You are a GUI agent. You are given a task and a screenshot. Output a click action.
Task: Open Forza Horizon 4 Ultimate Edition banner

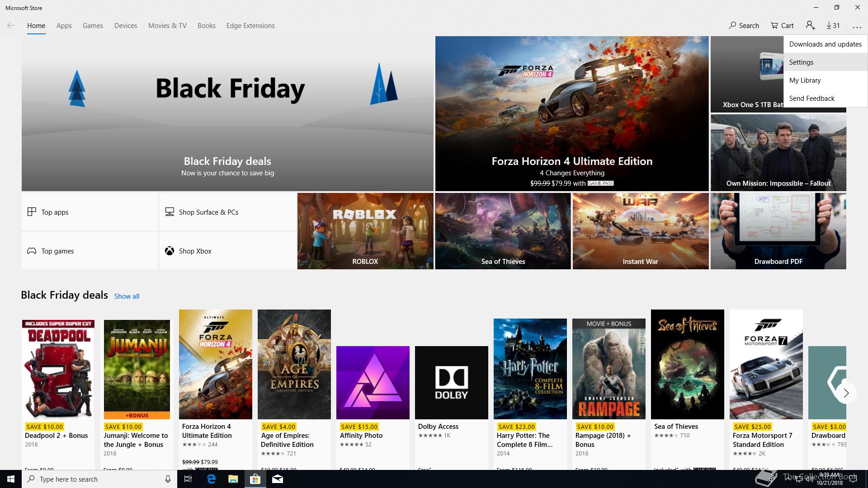(572, 113)
